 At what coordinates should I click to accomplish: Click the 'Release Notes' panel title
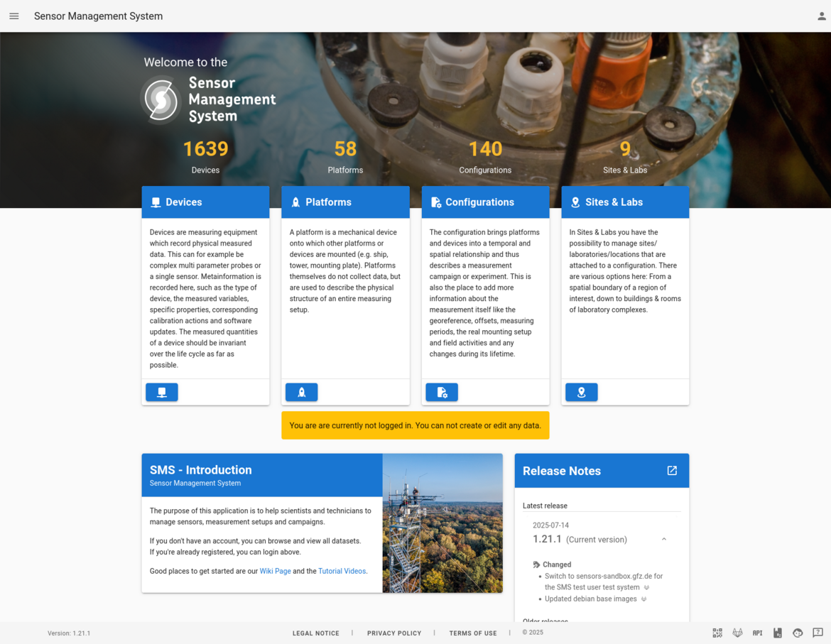[x=562, y=471]
